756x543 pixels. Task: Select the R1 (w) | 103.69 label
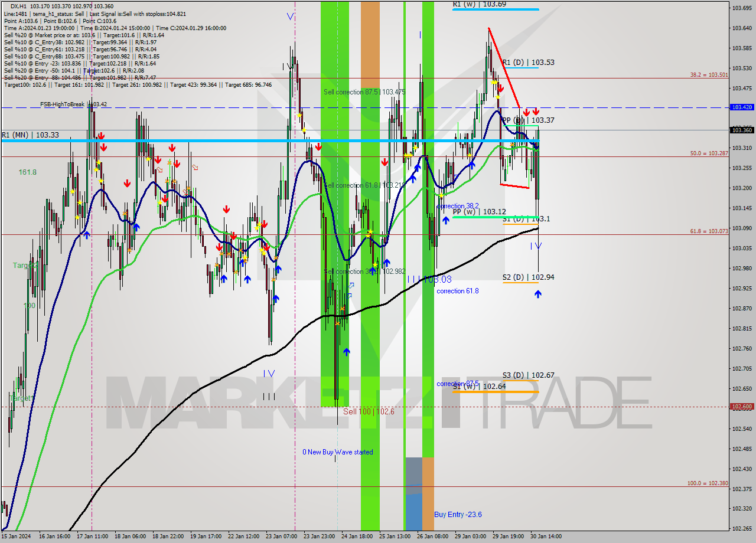479,4
